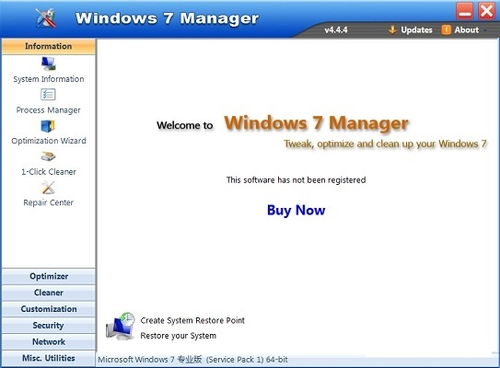Image resolution: width=500 pixels, height=368 pixels.
Task: Launch Process Manager via its icon
Action: point(48,95)
